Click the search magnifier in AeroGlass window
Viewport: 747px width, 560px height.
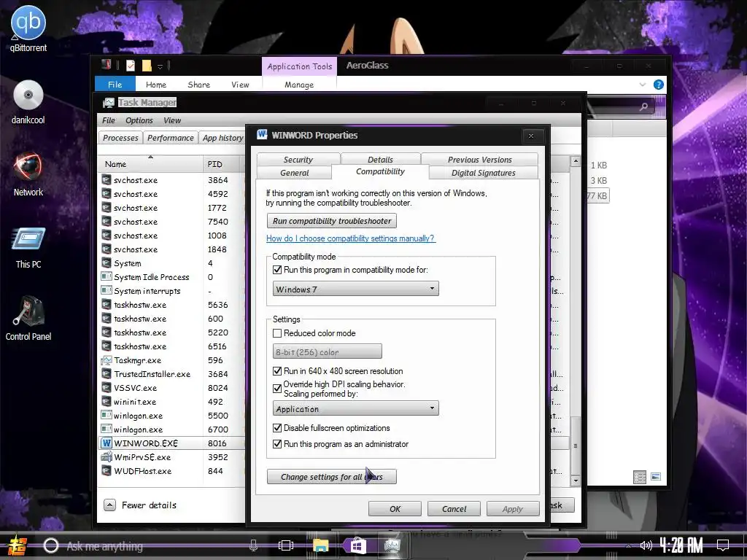tap(643, 106)
